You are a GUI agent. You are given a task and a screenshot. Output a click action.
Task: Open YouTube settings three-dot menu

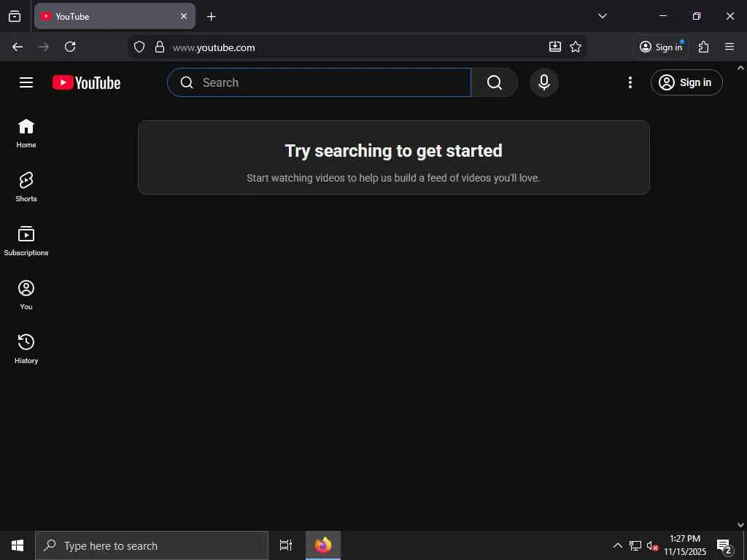(x=630, y=82)
